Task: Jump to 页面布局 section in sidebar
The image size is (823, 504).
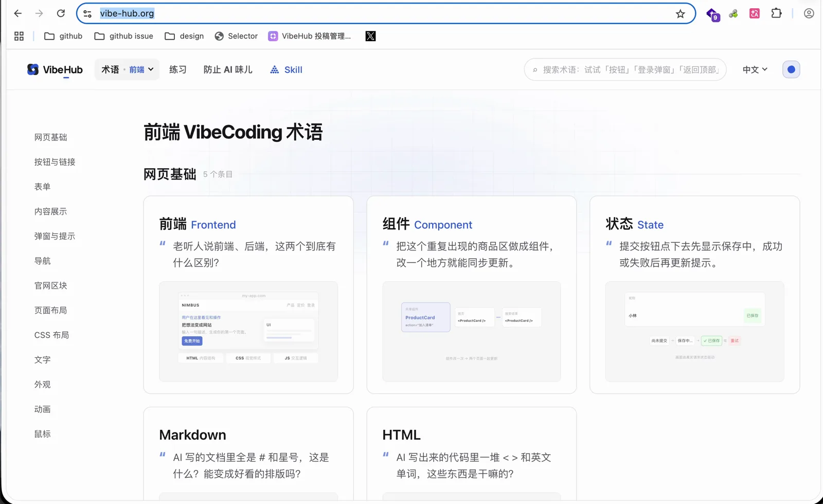Action: (x=50, y=310)
